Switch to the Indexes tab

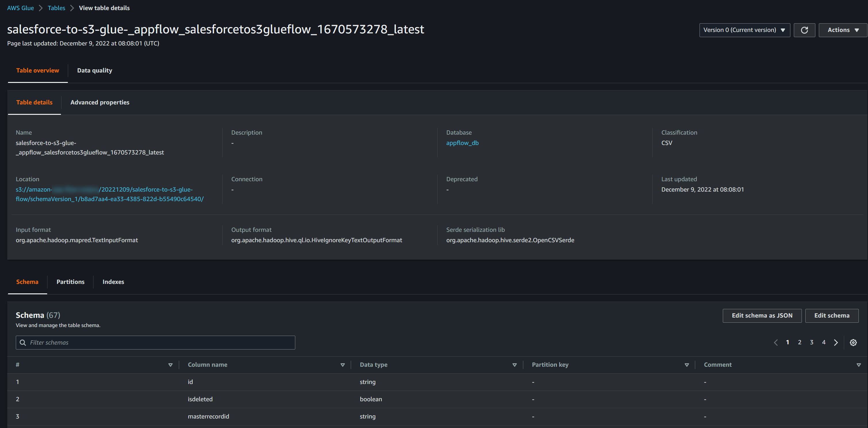[113, 282]
